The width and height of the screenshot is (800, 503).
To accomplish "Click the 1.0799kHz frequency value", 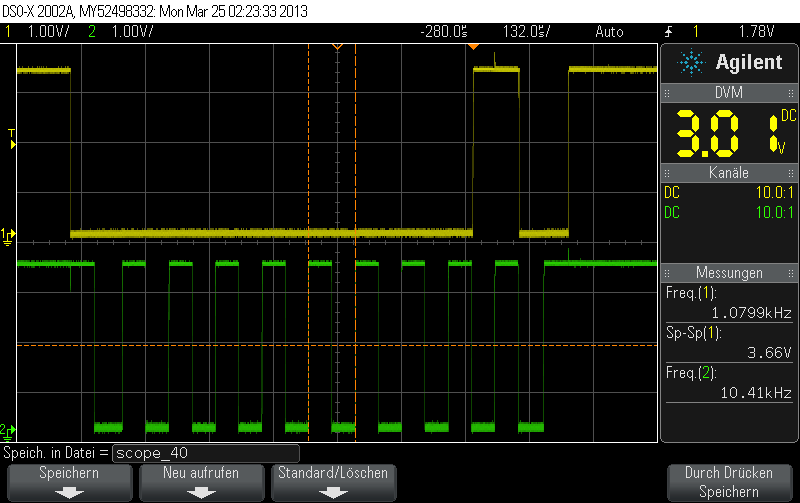I will [x=751, y=313].
